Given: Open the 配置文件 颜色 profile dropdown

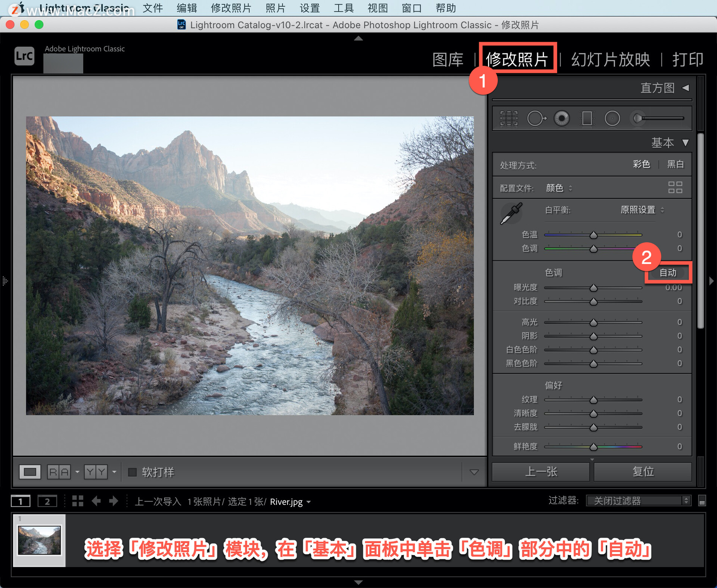Looking at the screenshot, I should click(559, 188).
